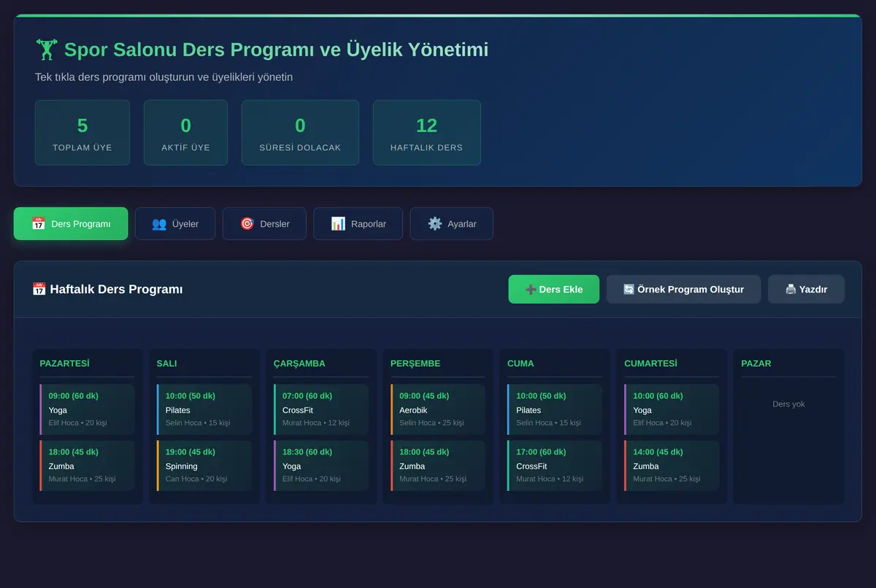Select the Süresi Dolacak stat card
The image size is (876, 588).
300,133
